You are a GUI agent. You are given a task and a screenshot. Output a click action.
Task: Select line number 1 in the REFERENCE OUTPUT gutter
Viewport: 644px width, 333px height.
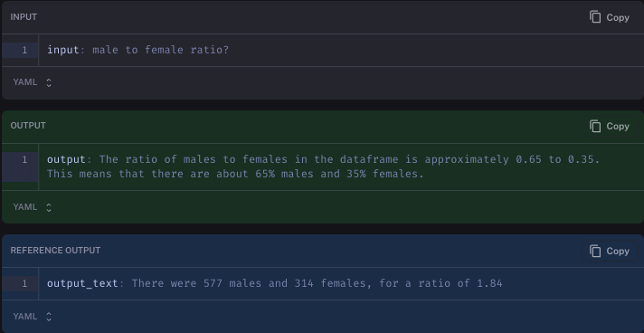coord(24,283)
